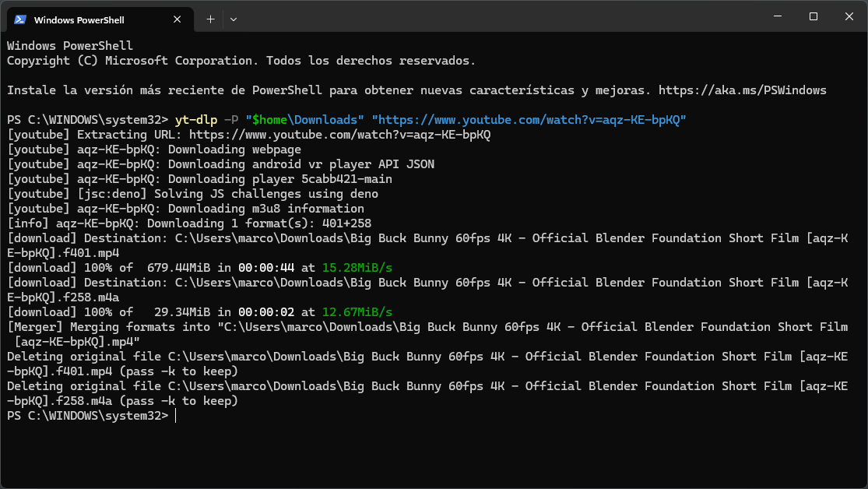Click the yt-dlp command text
The width and height of the screenshot is (868, 489).
coord(196,120)
